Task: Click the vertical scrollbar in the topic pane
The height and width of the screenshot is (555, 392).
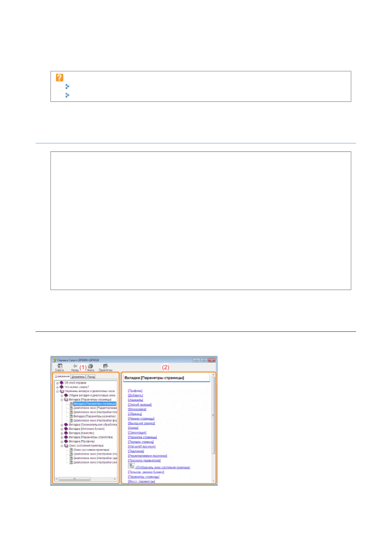Action: point(213,415)
